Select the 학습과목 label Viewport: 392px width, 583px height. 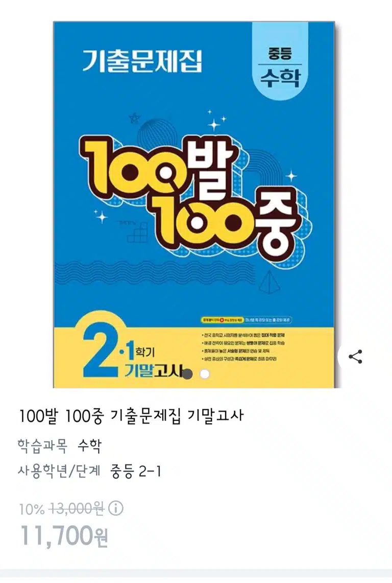pyautogui.click(x=42, y=446)
